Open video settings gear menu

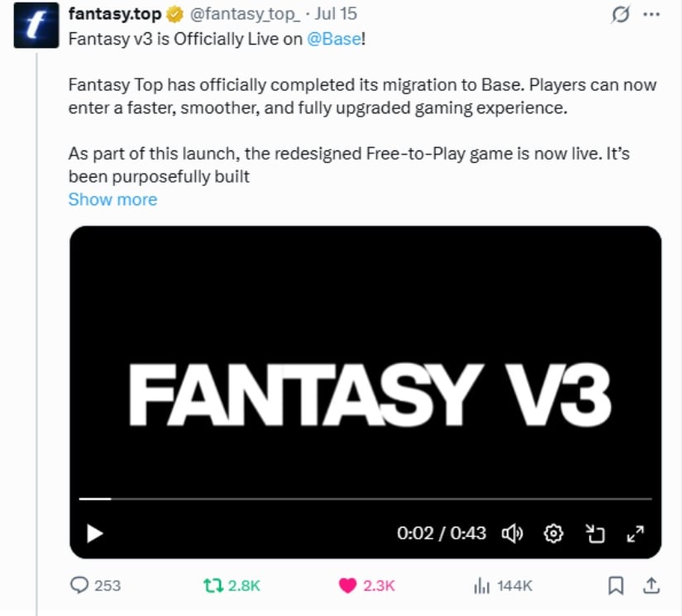coord(553,533)
